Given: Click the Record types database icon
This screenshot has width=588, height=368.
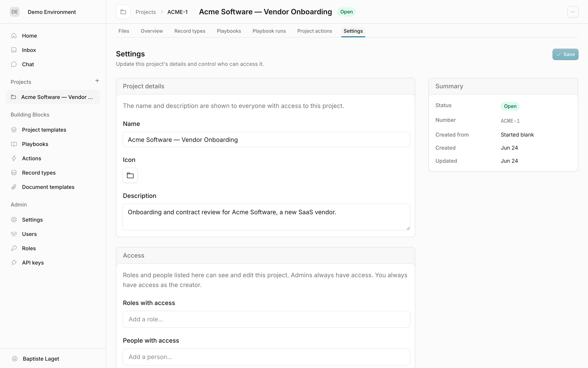Looking at the screenshot, I should (14, 173).
